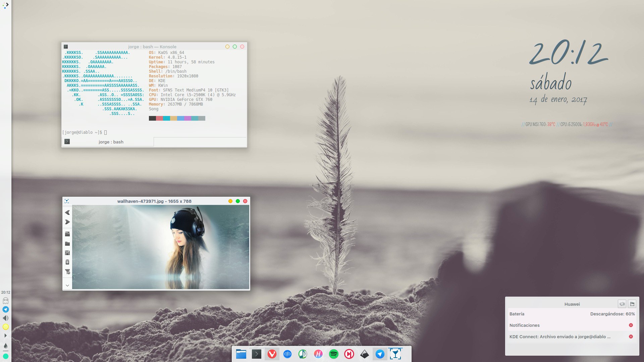Click the red color block in neofetch output
This screenshot has height=362, width=644.
pyautogui.click(x=159, y=118)
